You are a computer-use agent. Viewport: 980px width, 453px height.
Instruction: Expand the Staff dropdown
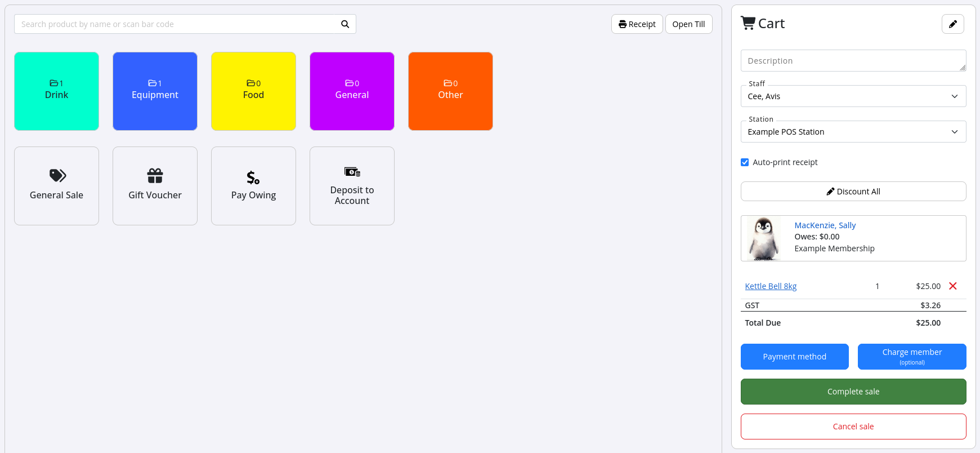point(853,96)
